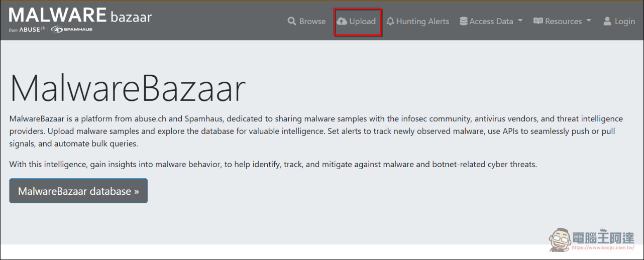Click the Hunting Alerts bell icon
Image resolution: width=644 pixels, height=260 pixels.
(x=390, y=21)
